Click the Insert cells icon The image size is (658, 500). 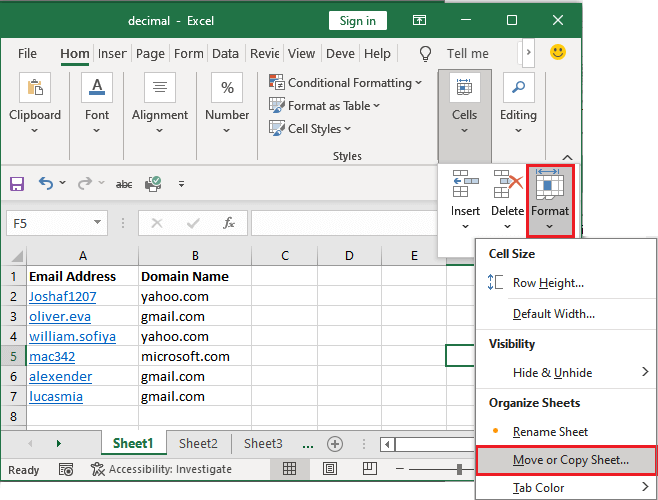465,185
